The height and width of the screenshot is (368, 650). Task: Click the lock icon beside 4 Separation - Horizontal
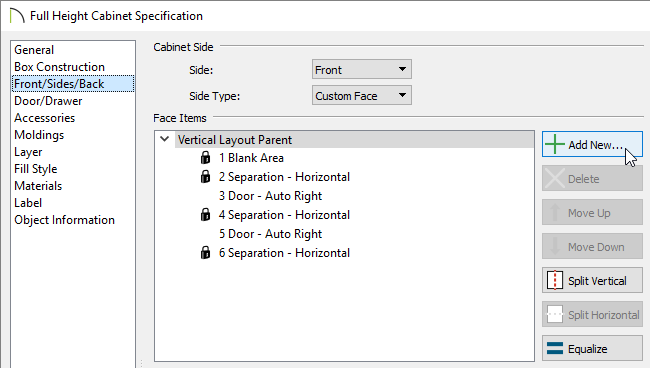[x=205, y=215]
